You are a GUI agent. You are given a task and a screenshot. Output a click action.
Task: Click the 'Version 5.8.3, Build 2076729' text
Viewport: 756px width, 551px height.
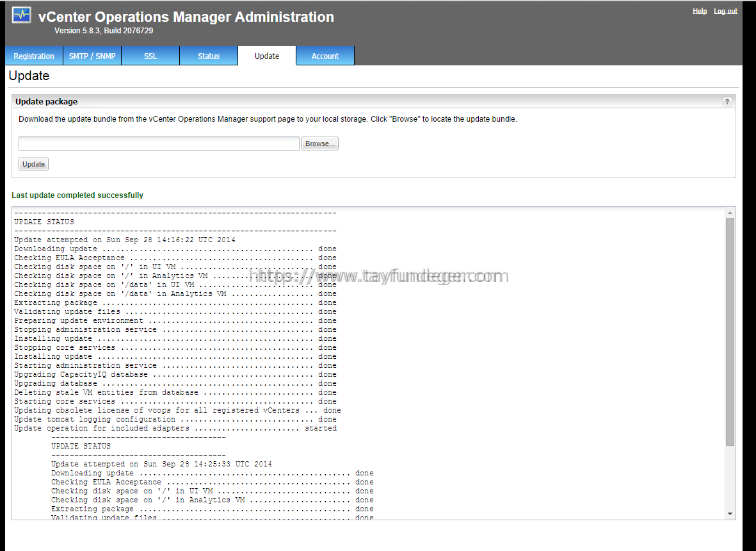[x=104, y=30]
